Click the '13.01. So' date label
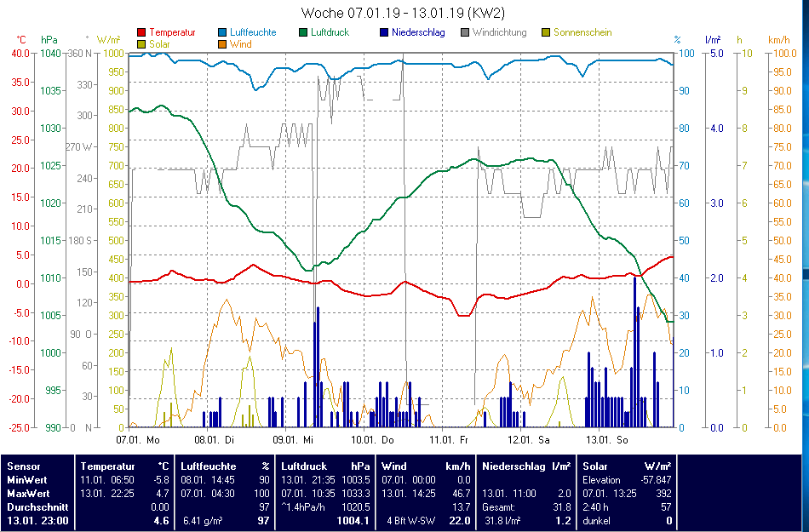Viewport: 809px width, 532px height. click(607, 440)
